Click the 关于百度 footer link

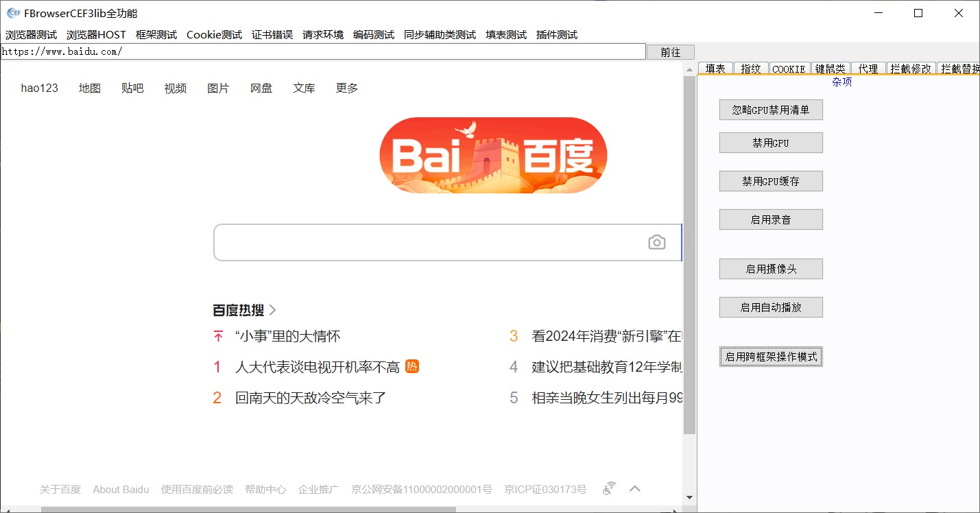pos(60,489)
